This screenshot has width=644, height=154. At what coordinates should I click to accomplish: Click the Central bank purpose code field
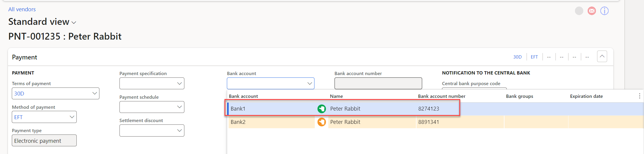tap(474, 88)
